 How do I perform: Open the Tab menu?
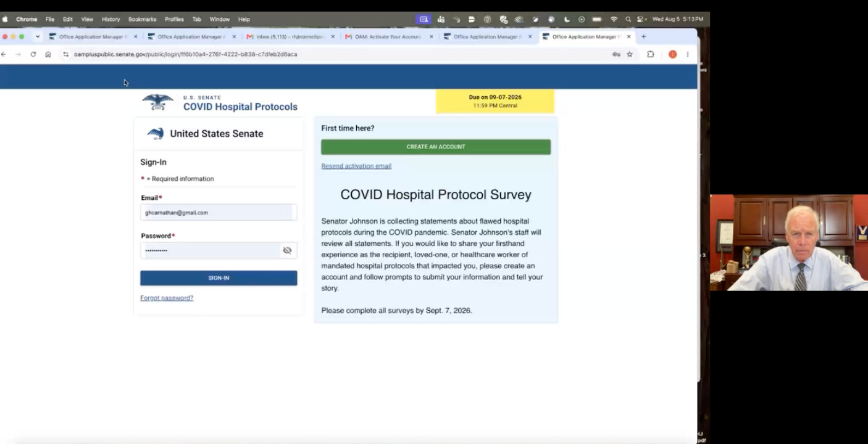coord(197,19)
